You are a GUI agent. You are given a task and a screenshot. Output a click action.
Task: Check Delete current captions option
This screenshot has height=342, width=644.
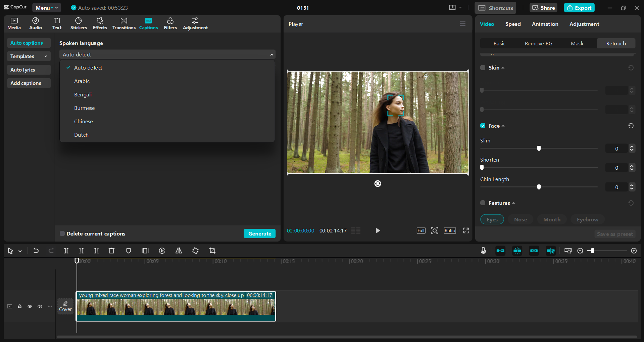click(62, 233)
